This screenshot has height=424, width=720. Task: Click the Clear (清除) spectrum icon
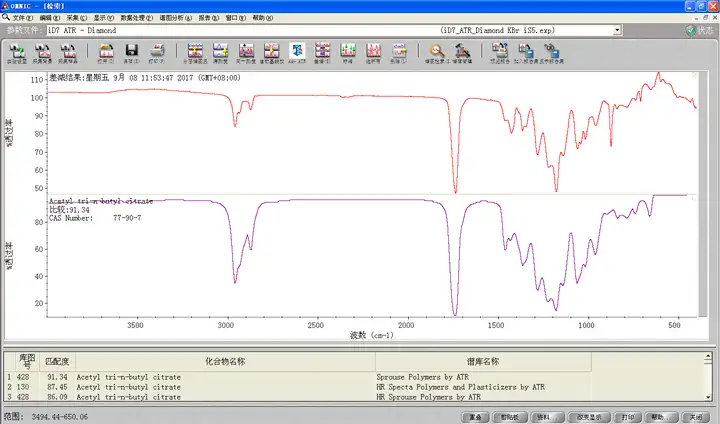(399, 53)
